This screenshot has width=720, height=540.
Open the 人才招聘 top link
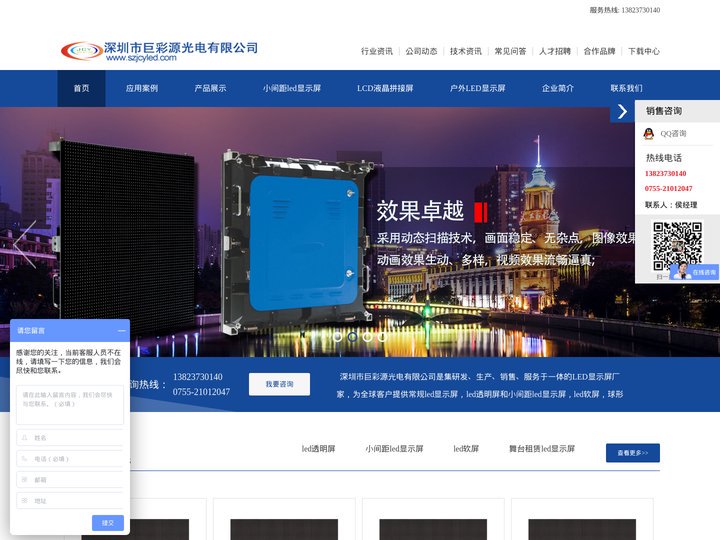click(x=555, y=51)
